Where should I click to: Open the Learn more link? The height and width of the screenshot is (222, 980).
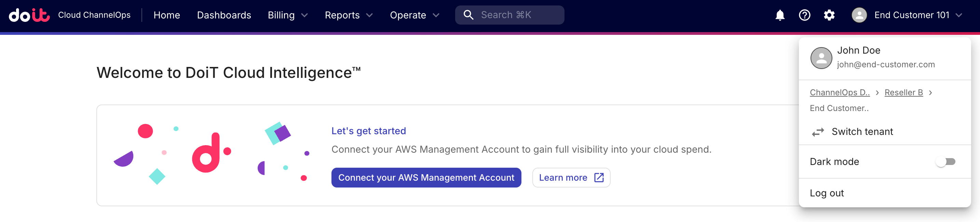click(x=571, y=178)
